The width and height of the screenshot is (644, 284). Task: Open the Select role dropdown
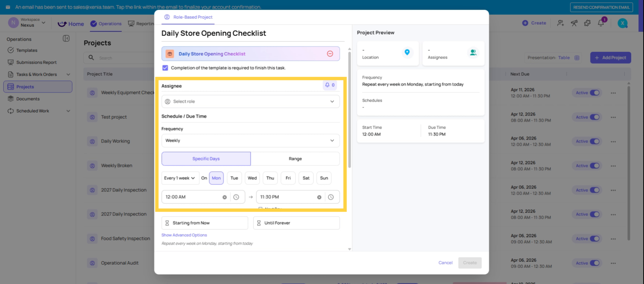(x=250, y=101)
